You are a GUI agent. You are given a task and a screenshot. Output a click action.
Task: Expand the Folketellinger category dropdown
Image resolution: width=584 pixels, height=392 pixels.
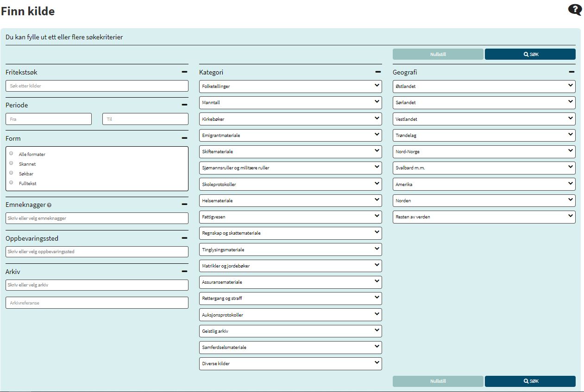point(290,87)
